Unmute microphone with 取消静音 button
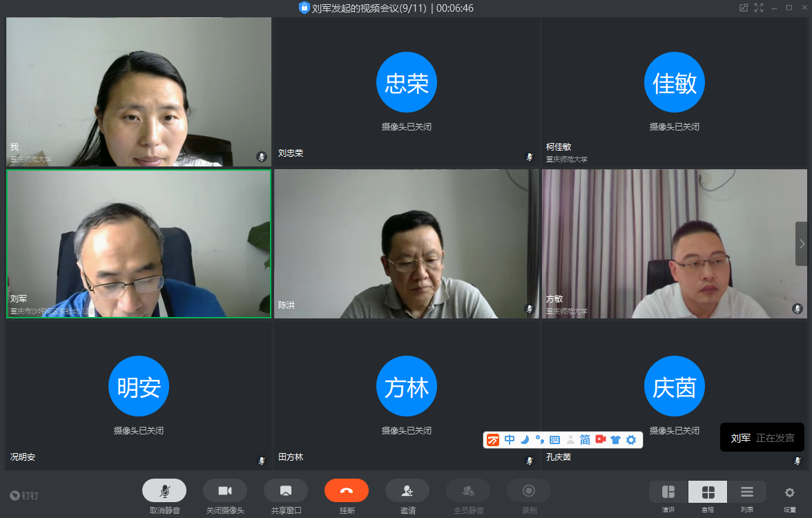 tap(164, 491)
